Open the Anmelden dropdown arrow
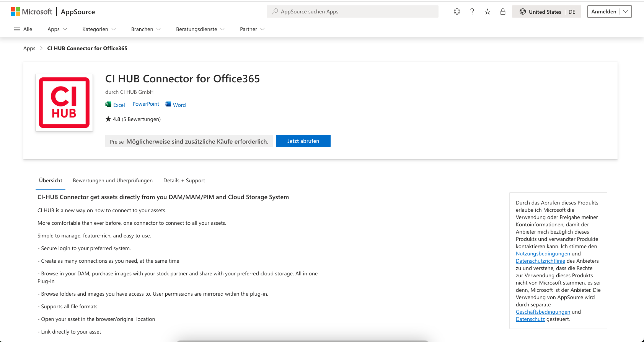Image resolution: width=644 pixels, height=342 pixels. tap(626, 11)
